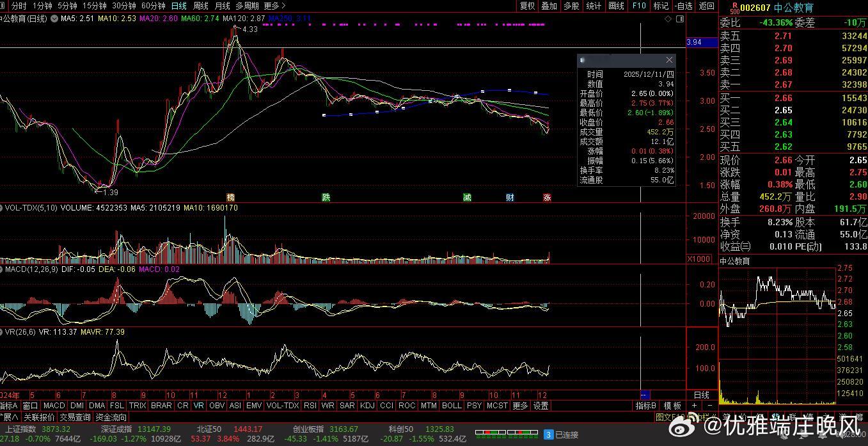Expand the 更多> timeframe menu
The width and height of the screenshot is (868, 446).
(x=274, y=6)
